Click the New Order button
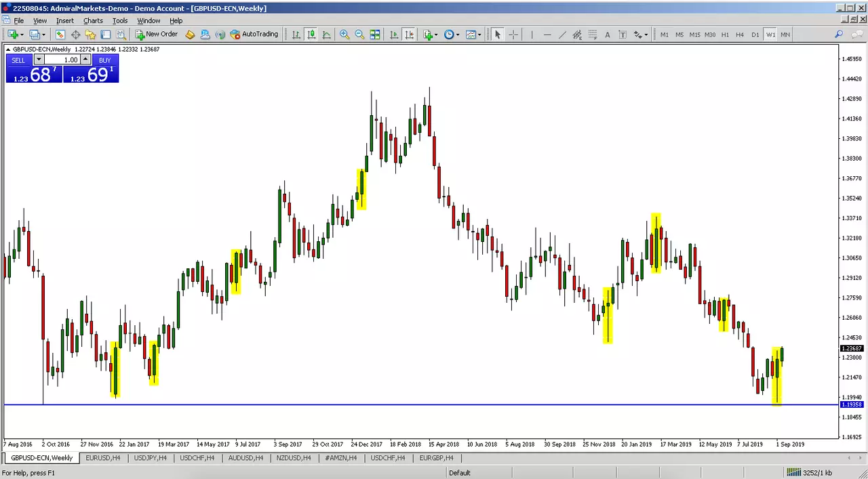Viewport: 868px width, 479px height. 157,35
